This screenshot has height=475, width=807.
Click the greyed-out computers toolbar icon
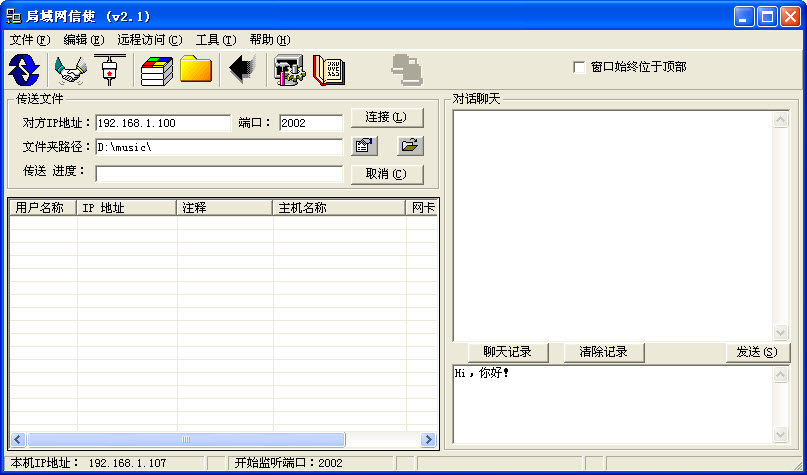click(x=407, y=70)
